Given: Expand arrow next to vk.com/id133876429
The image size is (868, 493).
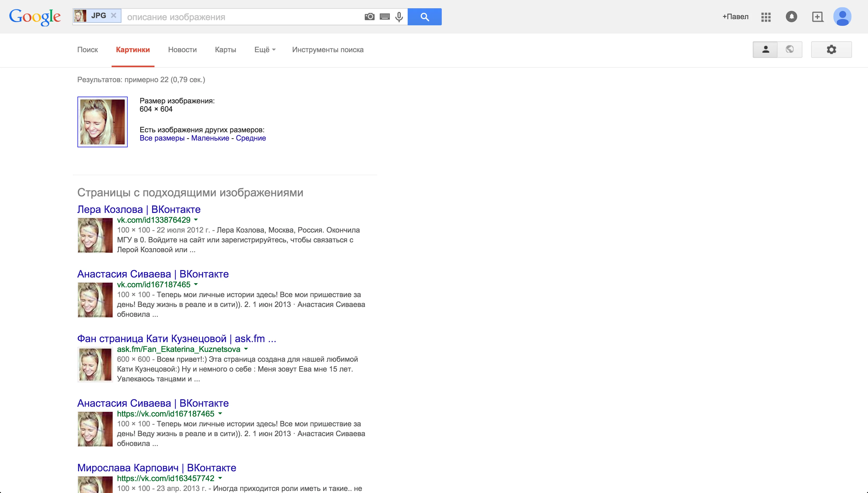Looking at the screenshot, I should pyautogui.click(x=196, y=220).
